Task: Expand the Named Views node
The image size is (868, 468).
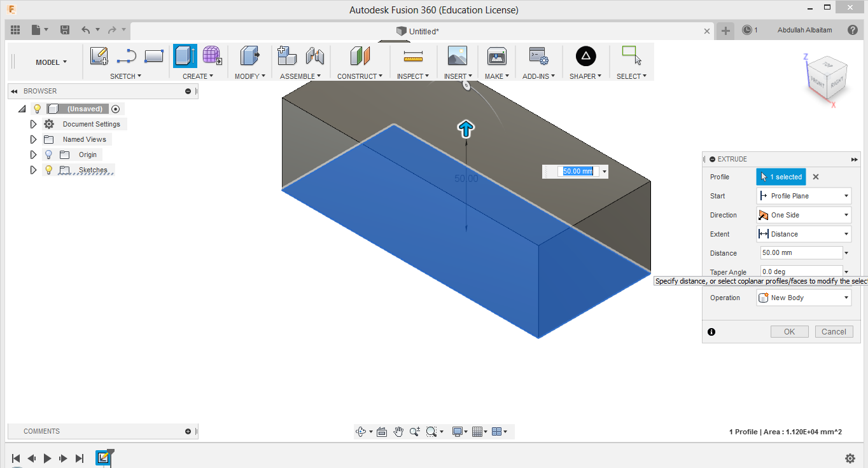Action: point(33,139)
